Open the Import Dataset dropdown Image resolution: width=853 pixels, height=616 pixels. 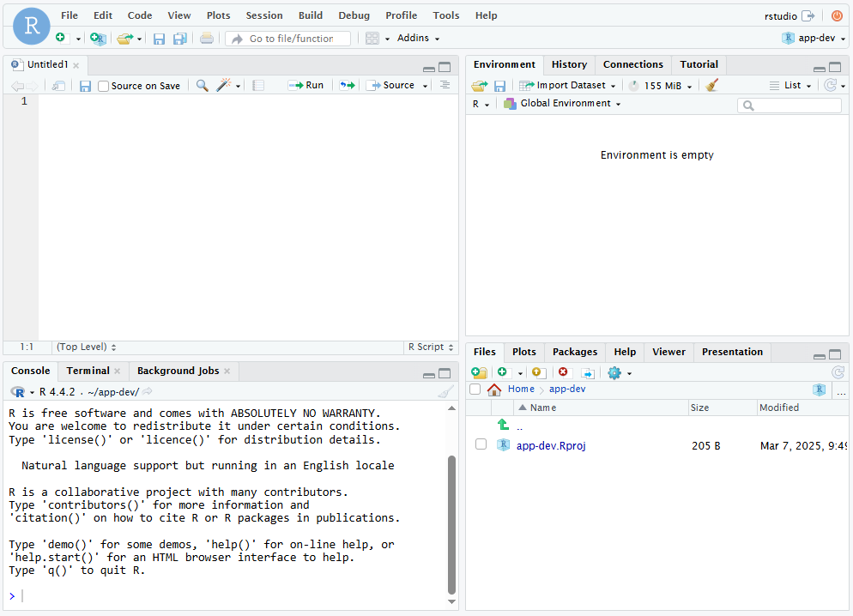pos(567,85)
